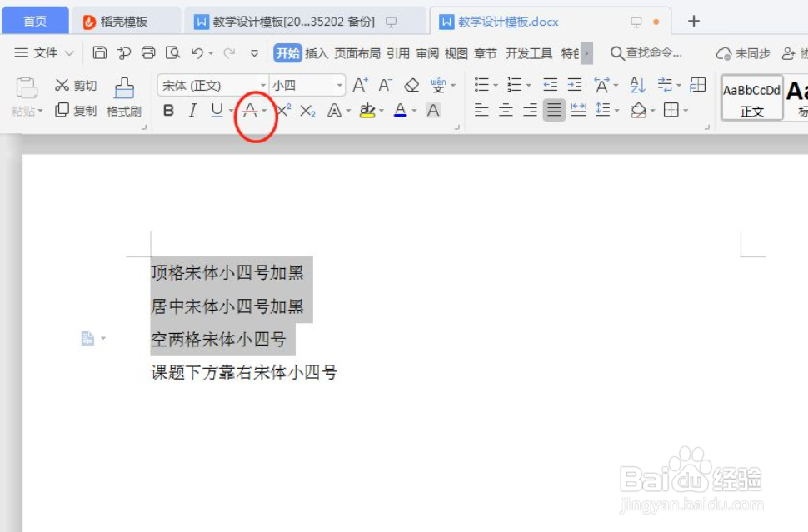Click the Increase Font Size icon
Viewport: 808px width, 532px height.
(357, 84)
